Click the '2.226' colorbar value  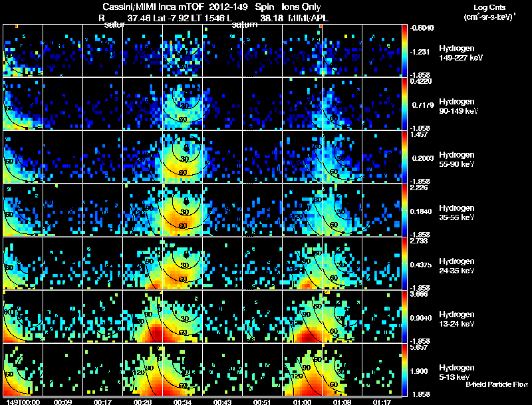tap(419, 188)
